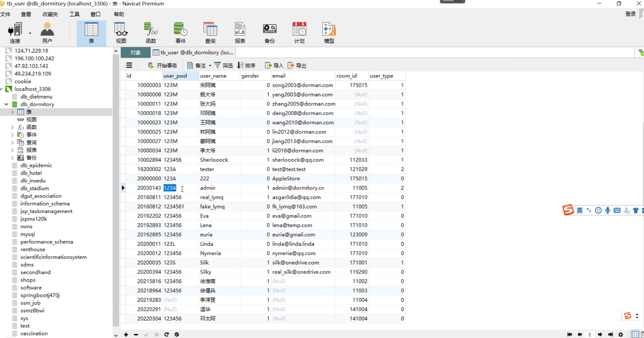
Task: Open the 视图 views section
Action: [x=121, y=33]
